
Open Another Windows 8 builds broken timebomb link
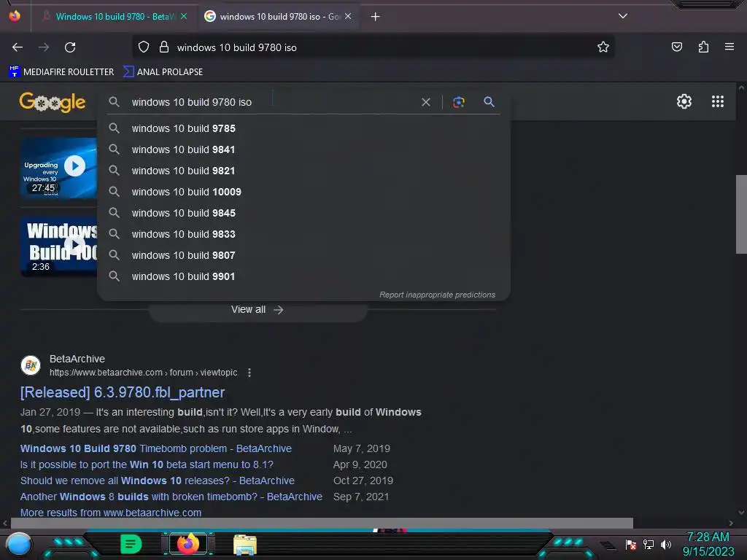(x=171, y=497)
